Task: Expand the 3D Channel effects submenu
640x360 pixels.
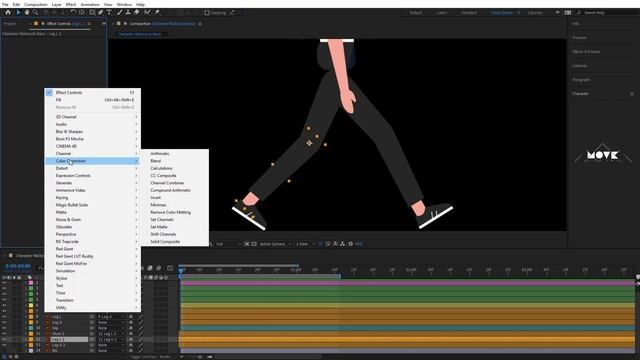Action: (x=93, y=117)
